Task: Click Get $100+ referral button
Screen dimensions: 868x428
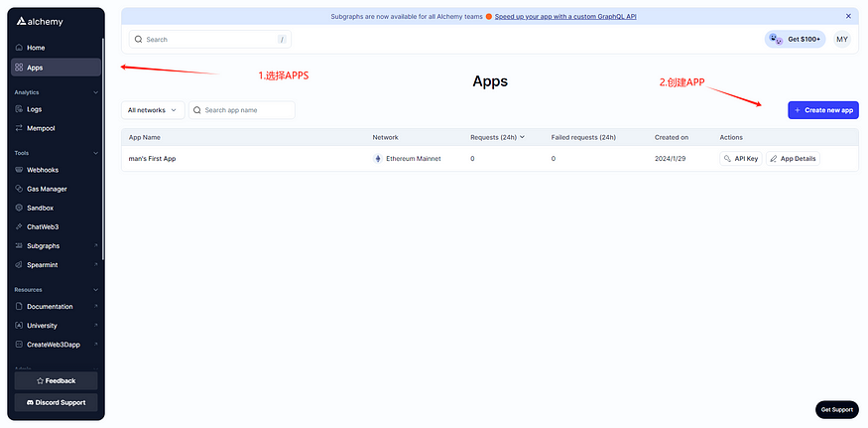Action: point(795,40)
